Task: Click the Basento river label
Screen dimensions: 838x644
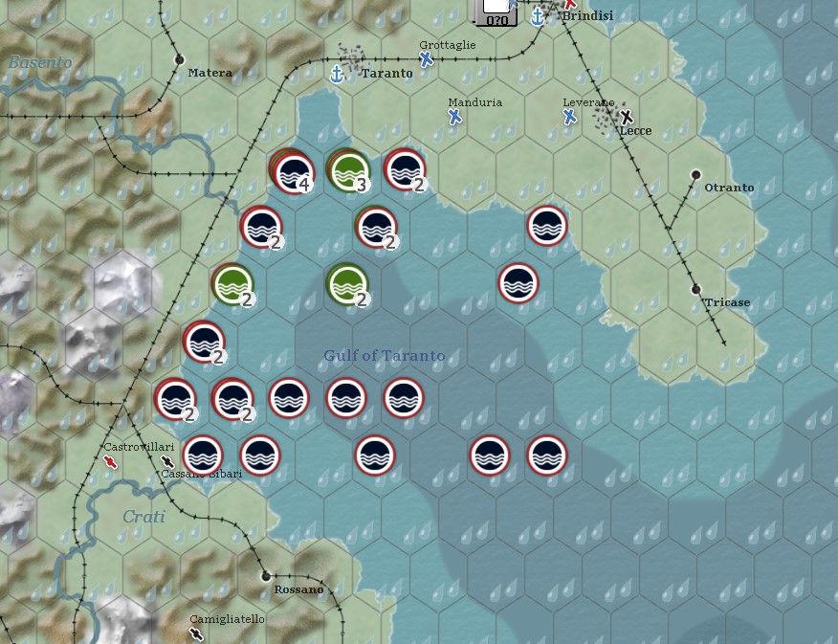Action: pos(40,62)
